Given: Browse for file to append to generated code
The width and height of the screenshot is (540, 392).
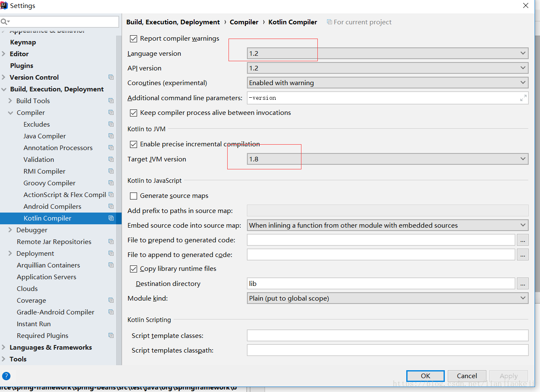Looking at the screenshot, I should (x=522, y=254).
